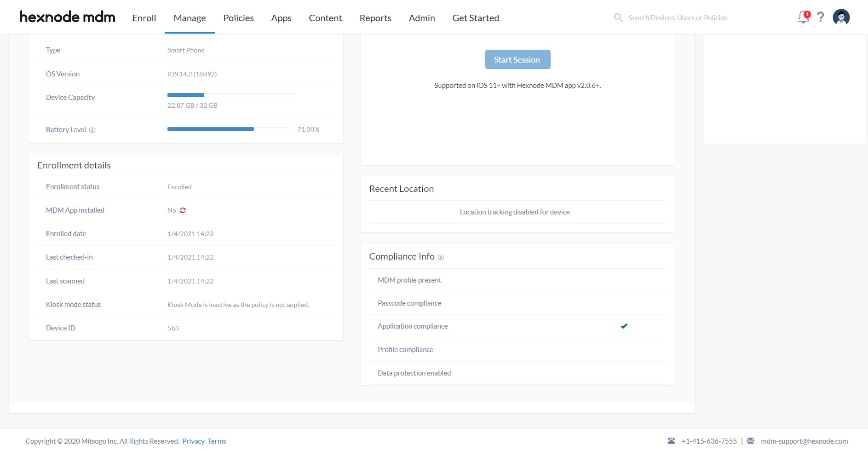Click the Battery Level progress bar

tap(228, 129)
